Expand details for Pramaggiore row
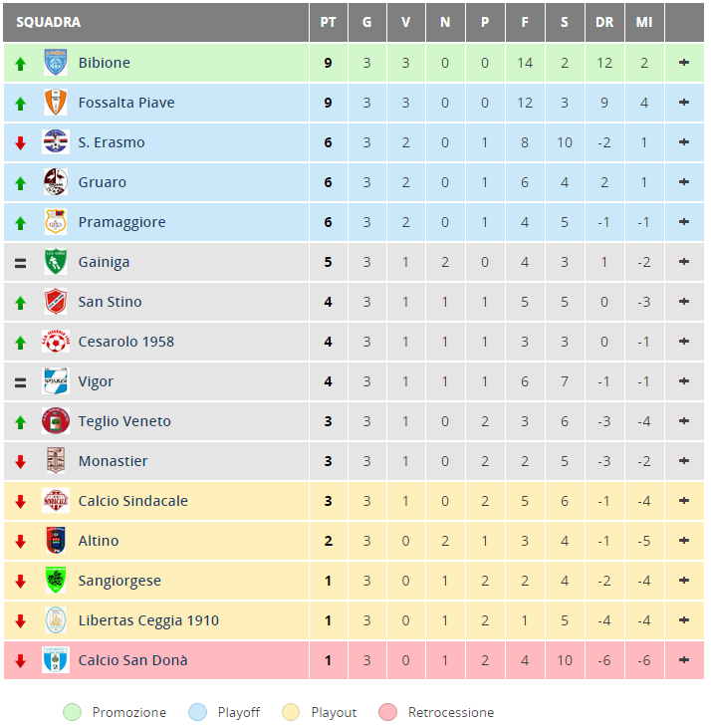 coord(684,222)
